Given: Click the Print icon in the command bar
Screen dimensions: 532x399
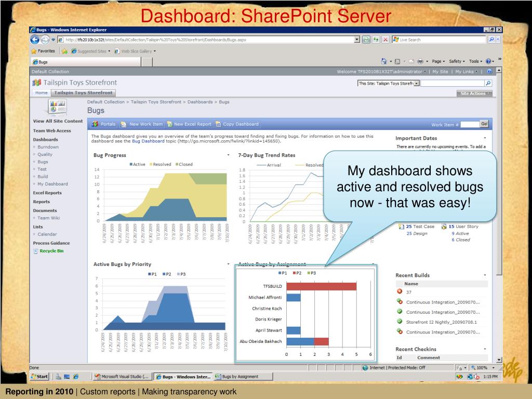Looking at the screenshot, I should [420, 61].
